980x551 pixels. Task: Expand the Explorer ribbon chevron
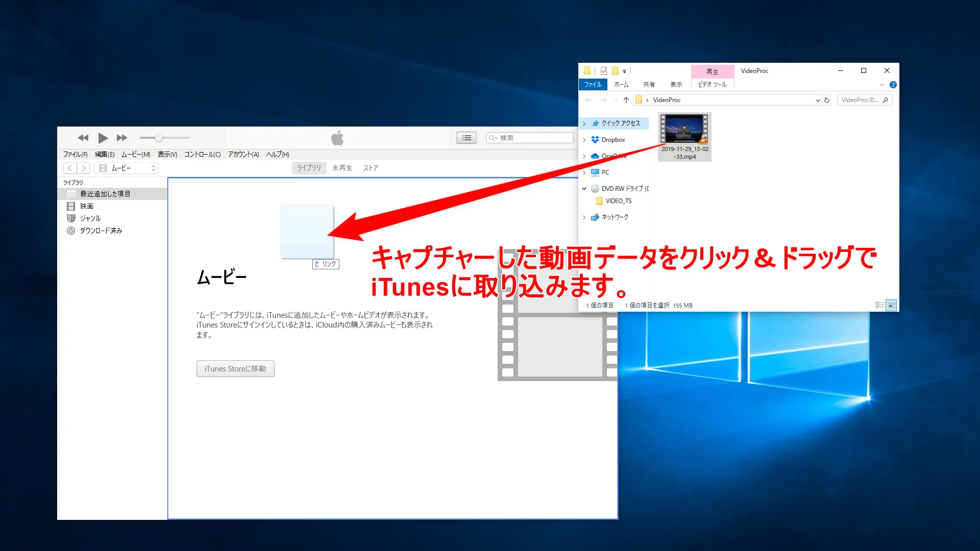click(x=882, y=85)
